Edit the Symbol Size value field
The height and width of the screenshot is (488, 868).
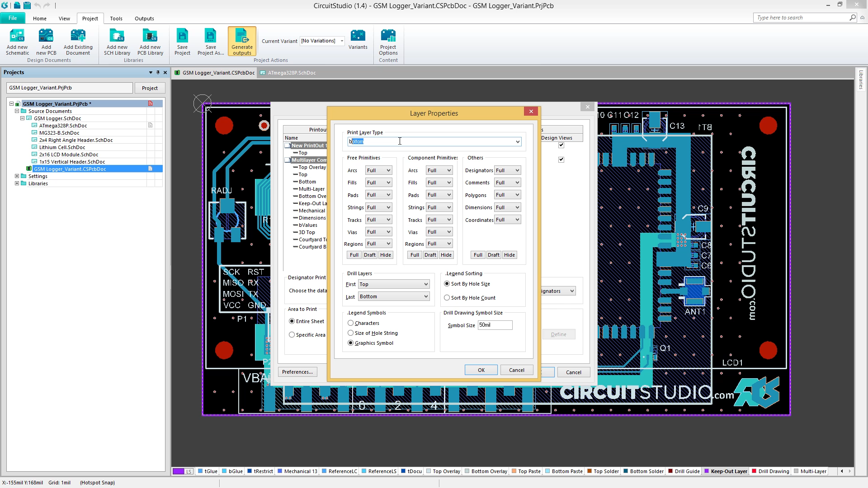tap(494, 325)
